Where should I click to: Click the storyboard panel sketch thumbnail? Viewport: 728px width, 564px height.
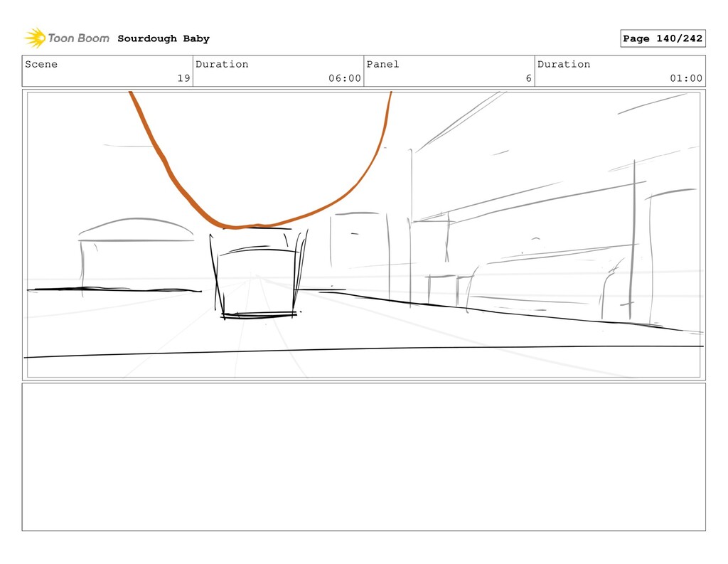click(x=363, y=235)
